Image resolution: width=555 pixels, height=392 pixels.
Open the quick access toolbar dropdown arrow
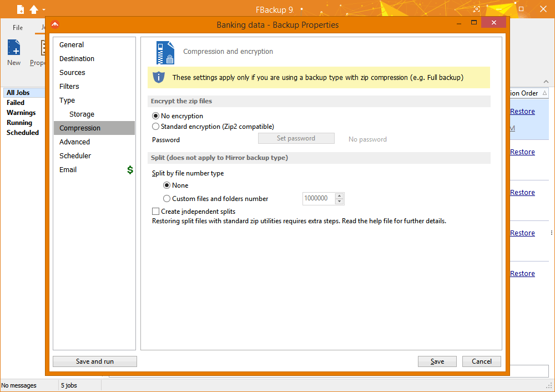tap(44, 9)
